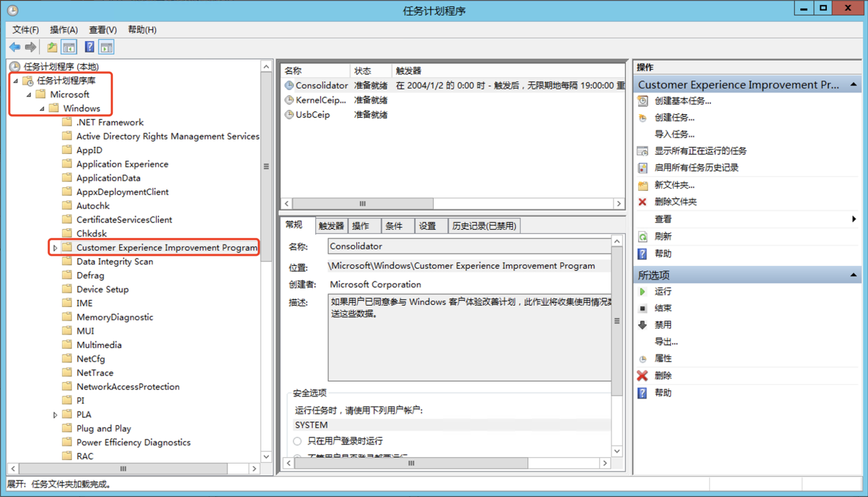The width and height of the screenshot is (868, 497).
Task: Click the 显示所有正在运行的任务 icon
Action: 642,151
